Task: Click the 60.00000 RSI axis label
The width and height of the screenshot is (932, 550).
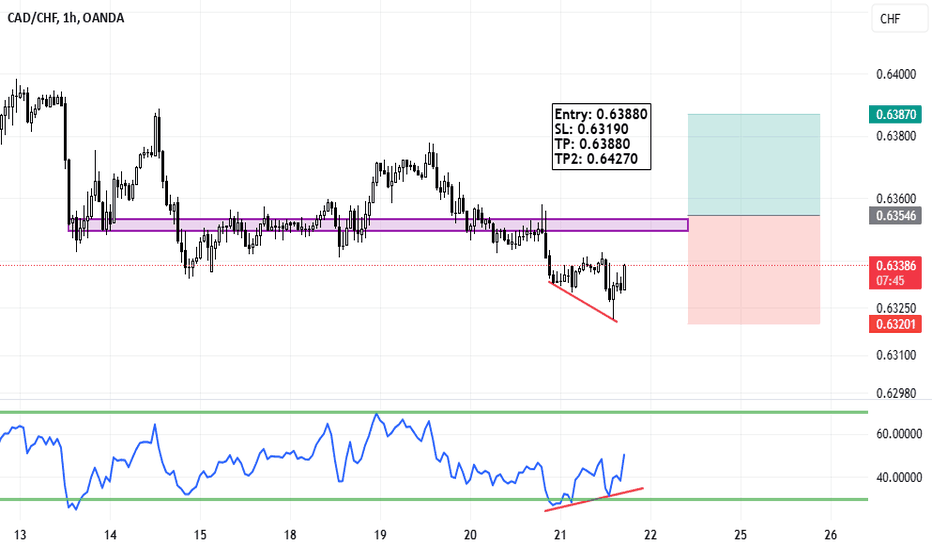Action: click(899, 434)
